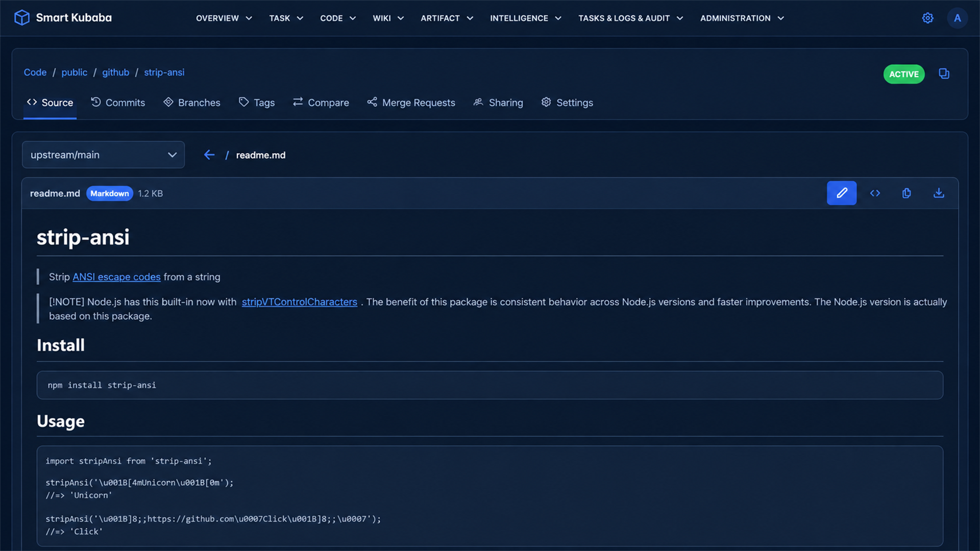Image resolution: width=980 pixels, height=551 pixels.
Task: Expand the WIKI menu
Action: pyautogui.click(x=388, y=18)
